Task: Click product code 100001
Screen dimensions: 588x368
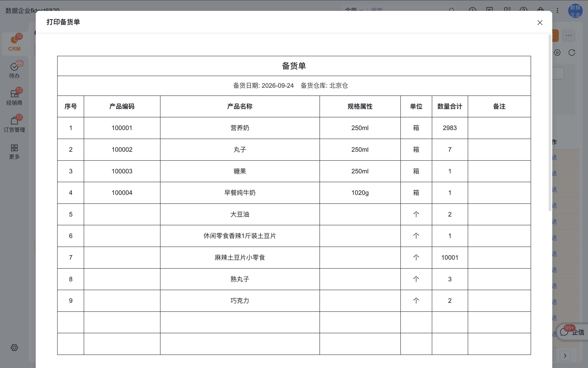Action: (x=122, y=128)
